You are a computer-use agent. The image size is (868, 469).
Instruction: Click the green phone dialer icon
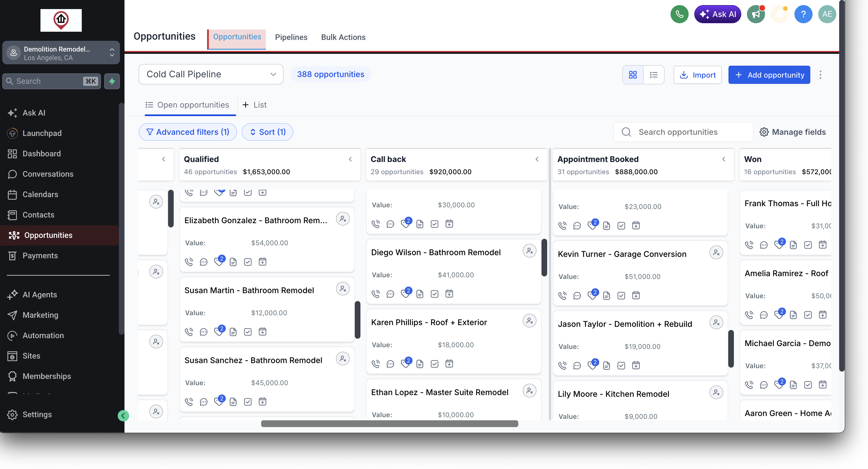pyautogui.click(x=679, y=14)
